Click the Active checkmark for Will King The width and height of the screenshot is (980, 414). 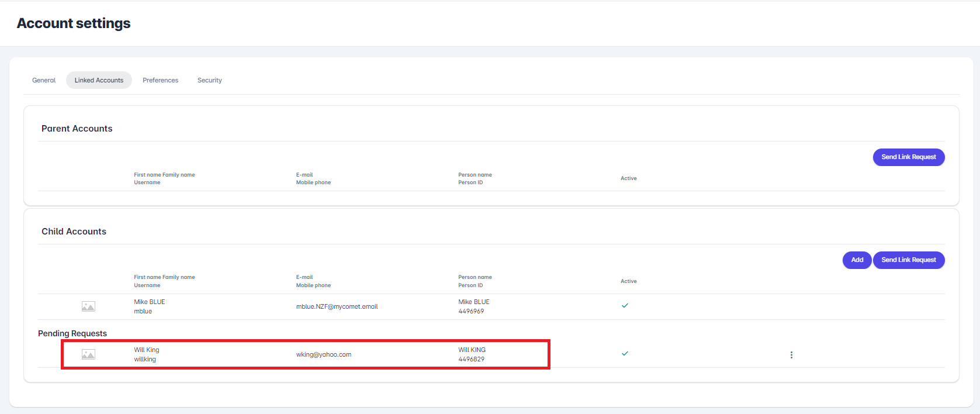click(x=625, y=354)
